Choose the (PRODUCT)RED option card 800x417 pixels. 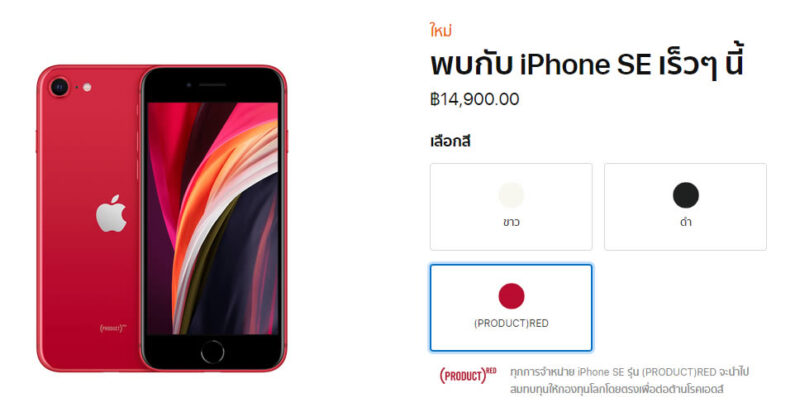click(511, 308)
